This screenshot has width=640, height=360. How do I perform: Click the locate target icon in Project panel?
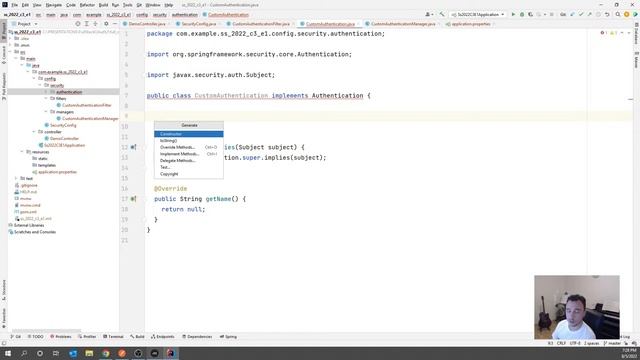[x=78, y=24]
